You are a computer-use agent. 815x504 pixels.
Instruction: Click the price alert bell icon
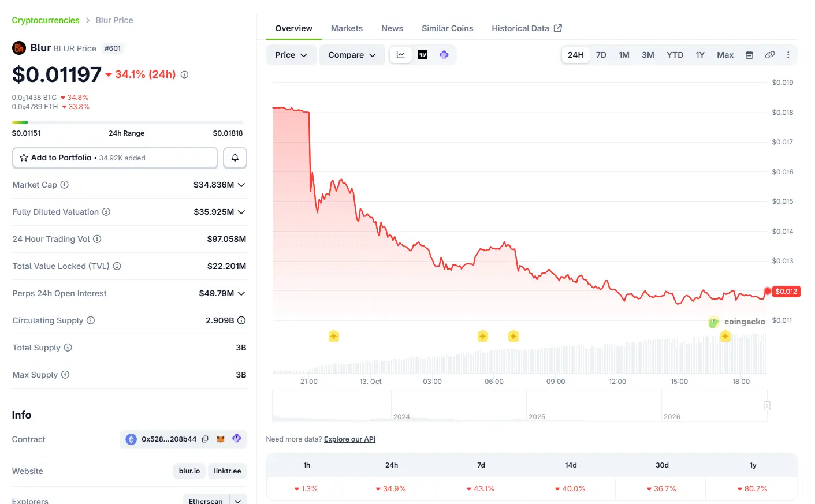pos(235,158)
